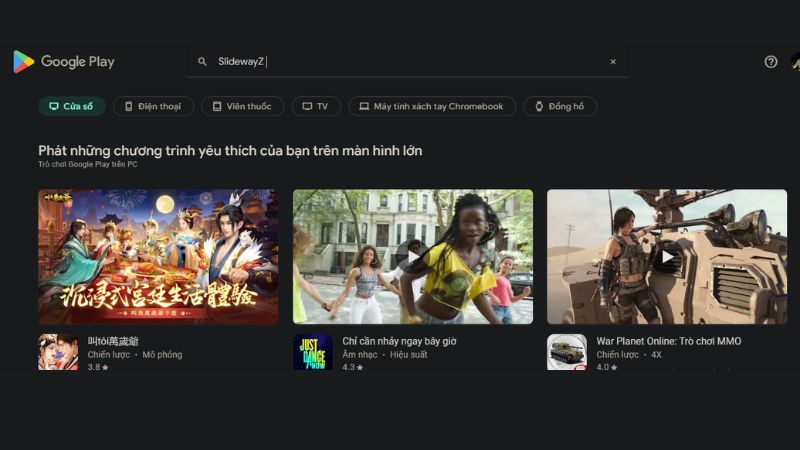The width and height of the screenshot is (800, 450).
Task: Select the Đồng hồ device filter
Action: (x=560, y=106)
